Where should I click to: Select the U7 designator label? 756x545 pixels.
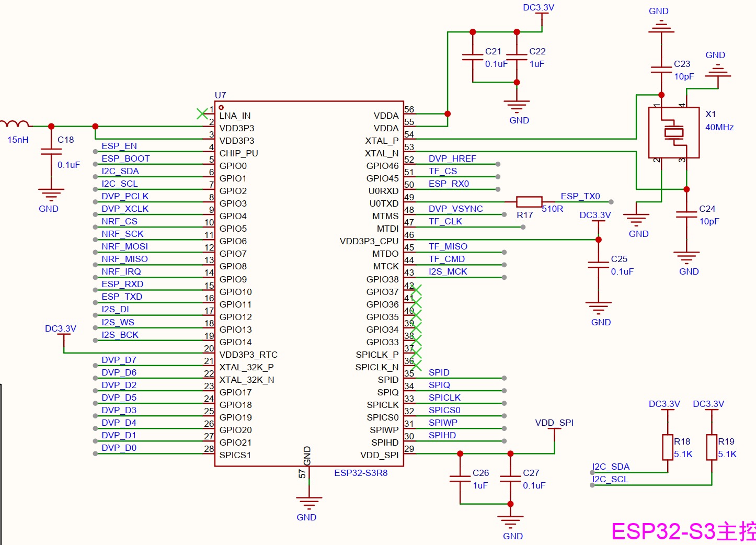pos(221,95)
